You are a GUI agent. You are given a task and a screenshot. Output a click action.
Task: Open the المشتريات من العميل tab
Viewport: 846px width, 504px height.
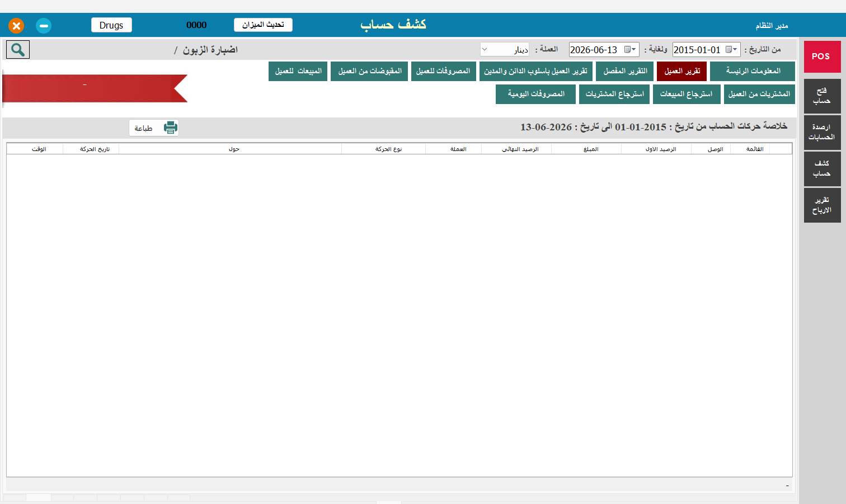pyautogui.click(x=759, y=94)
